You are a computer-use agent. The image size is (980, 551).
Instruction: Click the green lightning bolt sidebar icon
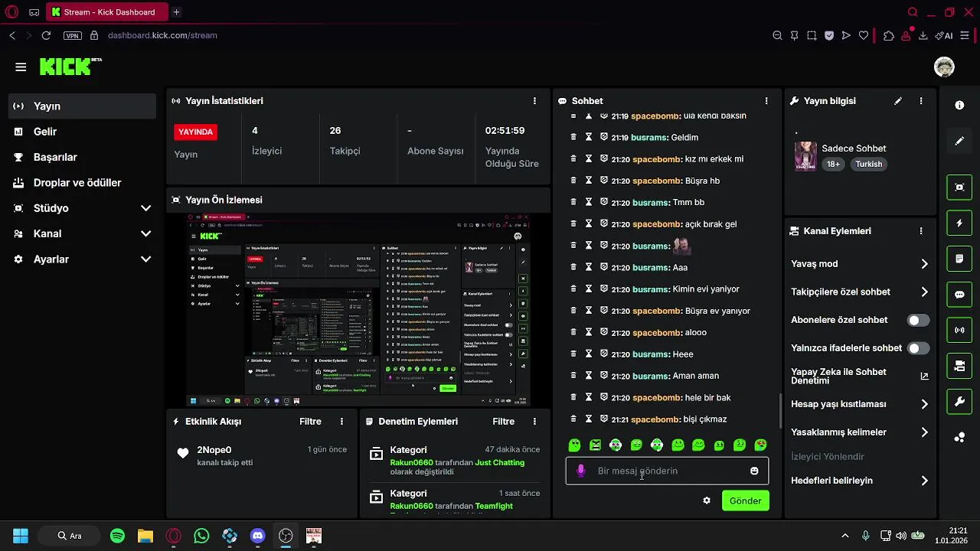pyautogui.click(x=959, y=223)
